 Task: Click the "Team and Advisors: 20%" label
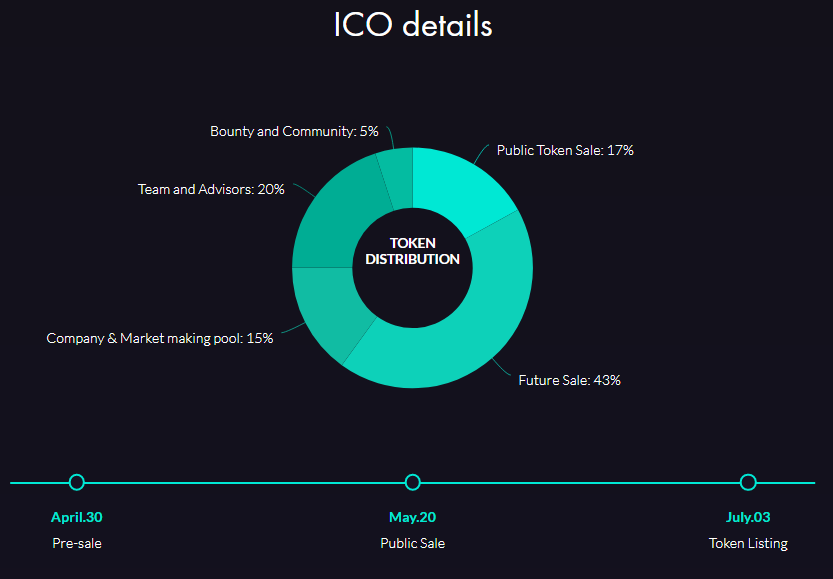211,189
